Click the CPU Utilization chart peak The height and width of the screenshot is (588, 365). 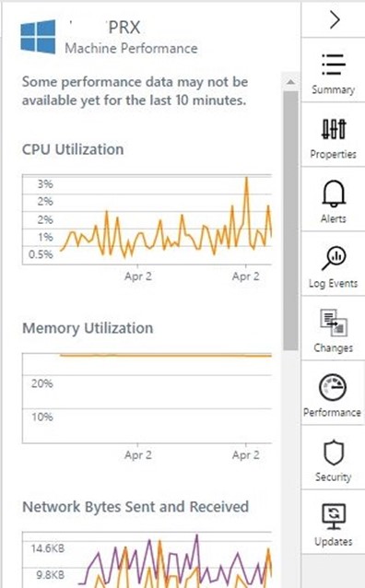point(246,179)
